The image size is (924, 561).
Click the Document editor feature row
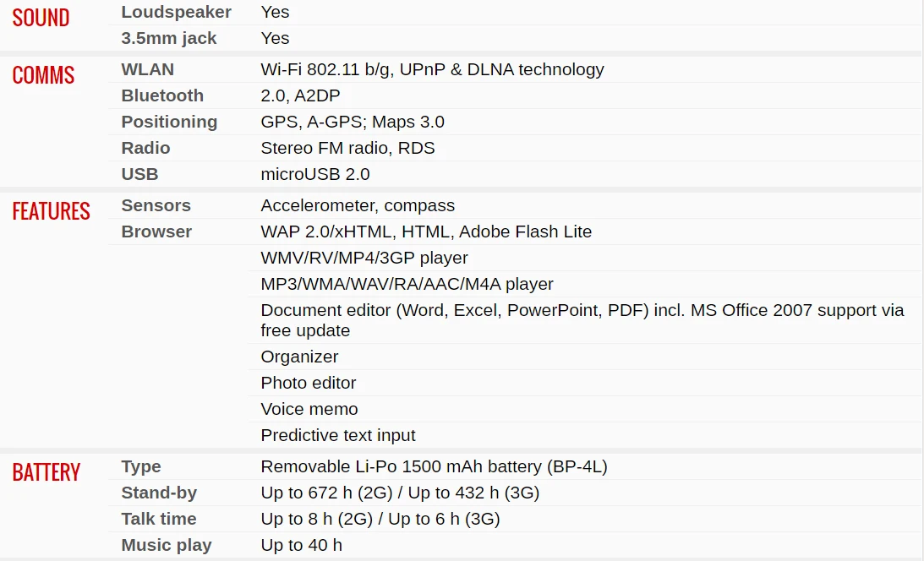(582, 320)
